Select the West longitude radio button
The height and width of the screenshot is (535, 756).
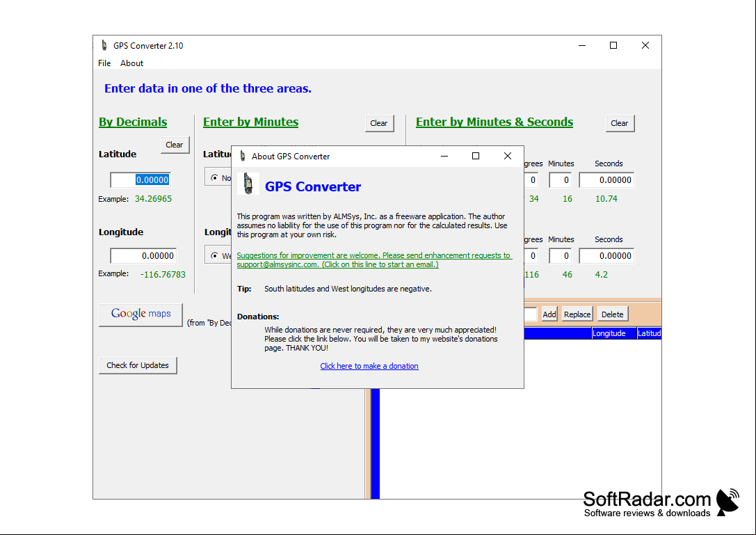[x=214, y=256]
